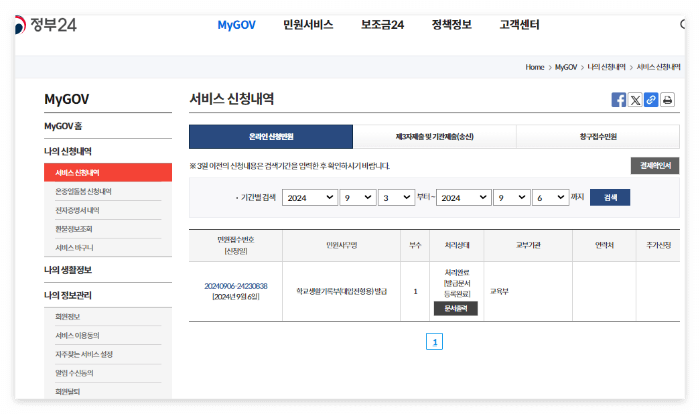Screen dimensions: 700x414
Task: Share page on X icon
Action: click(x=635, y=100)
